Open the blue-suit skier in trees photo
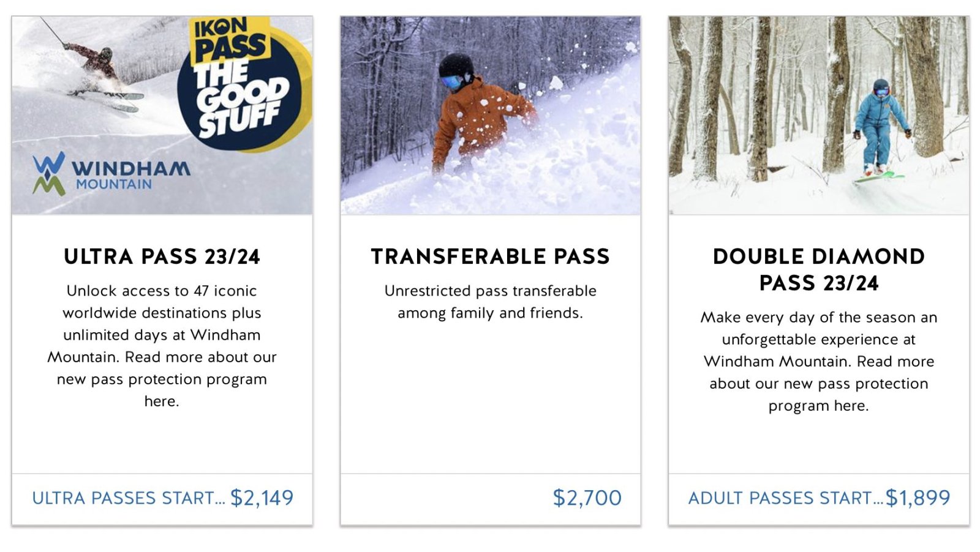The image size is (980, 552). pyautogui.click(x=818, y=115)
